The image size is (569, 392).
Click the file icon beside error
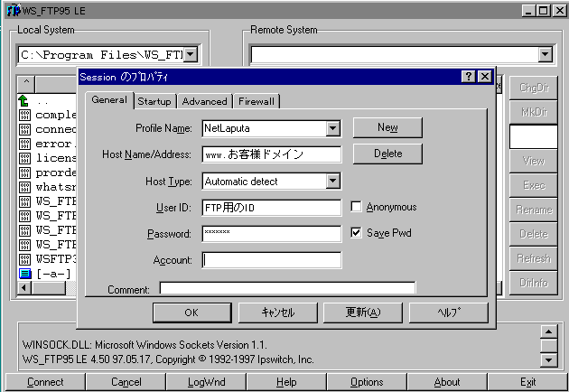point(24,145)
